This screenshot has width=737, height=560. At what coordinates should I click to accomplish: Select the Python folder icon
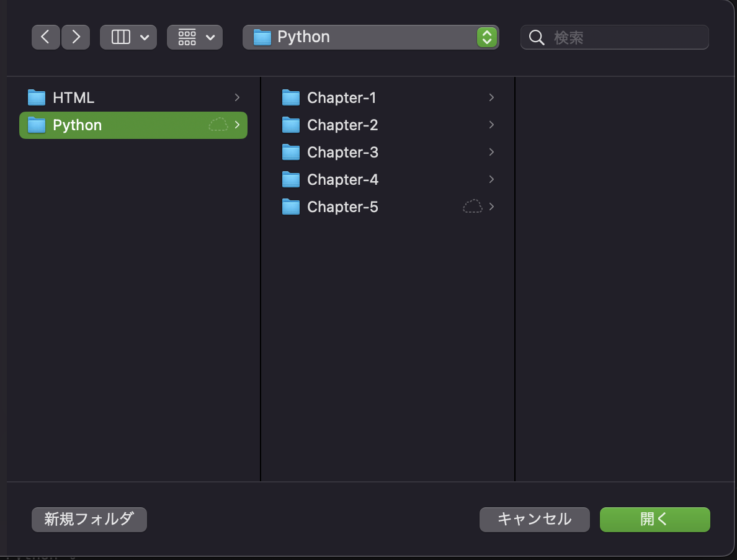pos(36,125)
